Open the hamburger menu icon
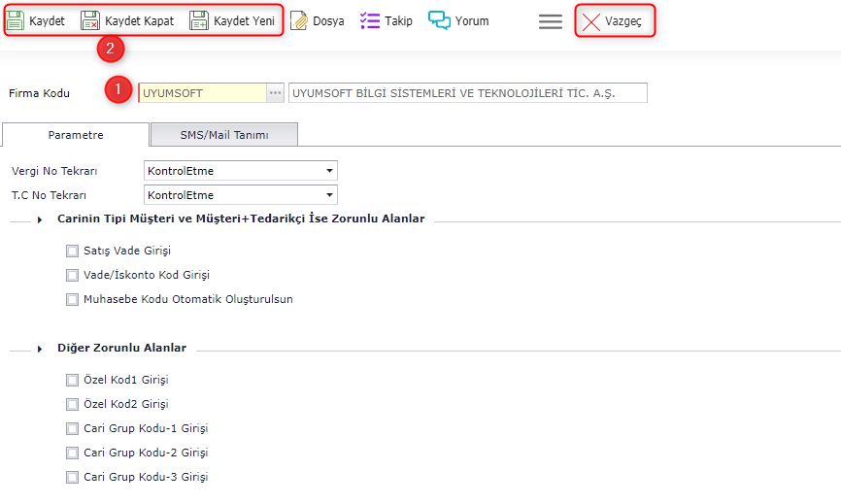 551,21
